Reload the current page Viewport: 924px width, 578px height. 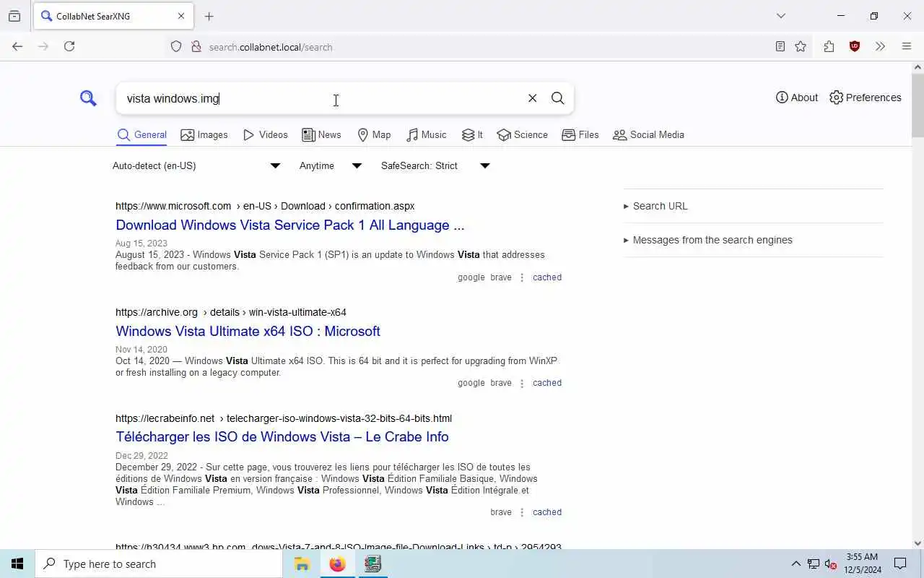(69, 46)
